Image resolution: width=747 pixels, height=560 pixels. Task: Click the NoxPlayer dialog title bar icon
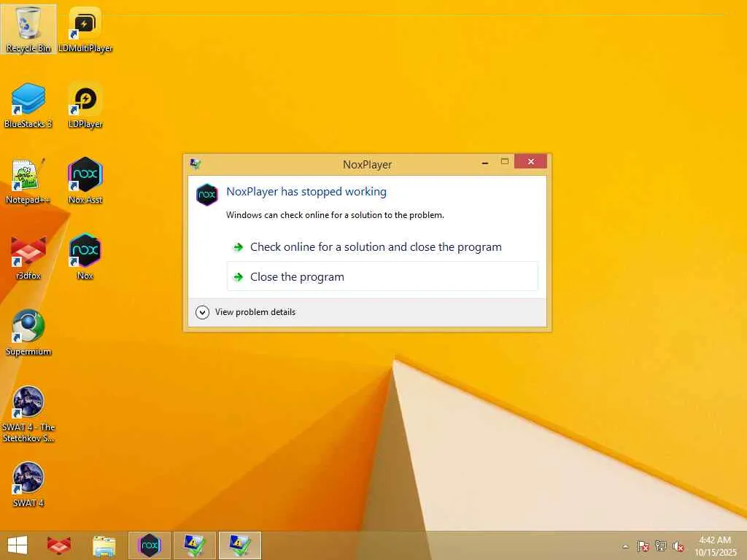(196, 164)
